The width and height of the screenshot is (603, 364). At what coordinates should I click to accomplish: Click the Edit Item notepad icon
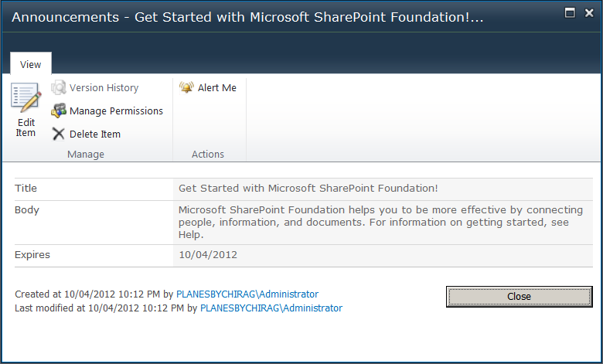(x=26, y=99)
